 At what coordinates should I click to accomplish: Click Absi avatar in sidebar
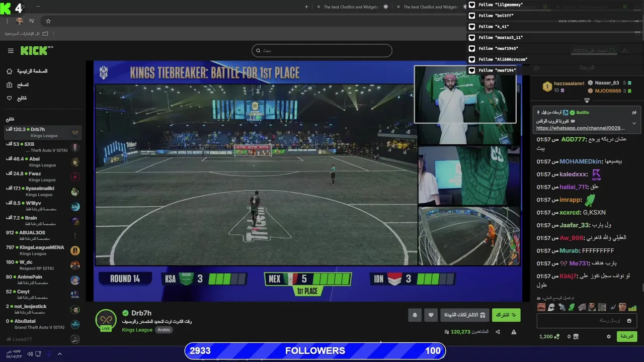[x=75, y=162]
